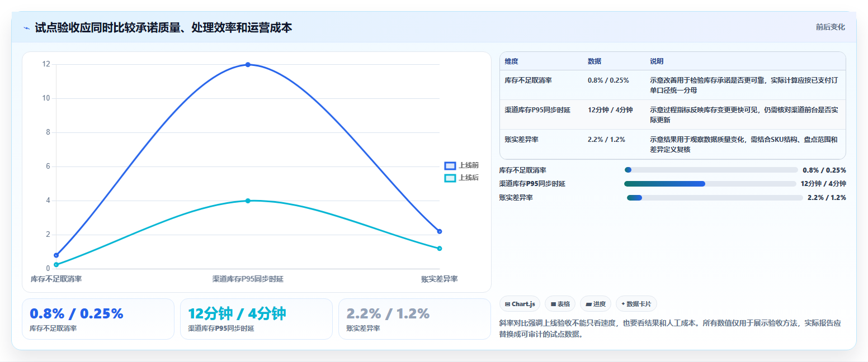
Task: Click the title 试点验收应同时比较承诺质量
Action: click(163, 27)
